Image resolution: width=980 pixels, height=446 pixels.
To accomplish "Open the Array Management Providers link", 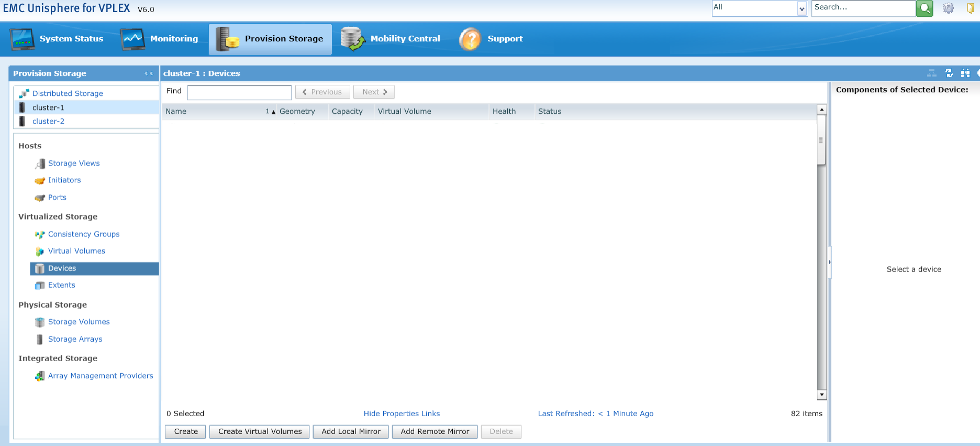I will tap(101, 376).
